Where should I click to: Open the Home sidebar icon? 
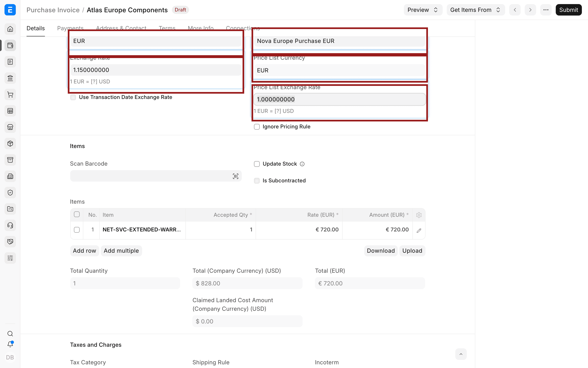pyautogui.click(x=10, y=29)
